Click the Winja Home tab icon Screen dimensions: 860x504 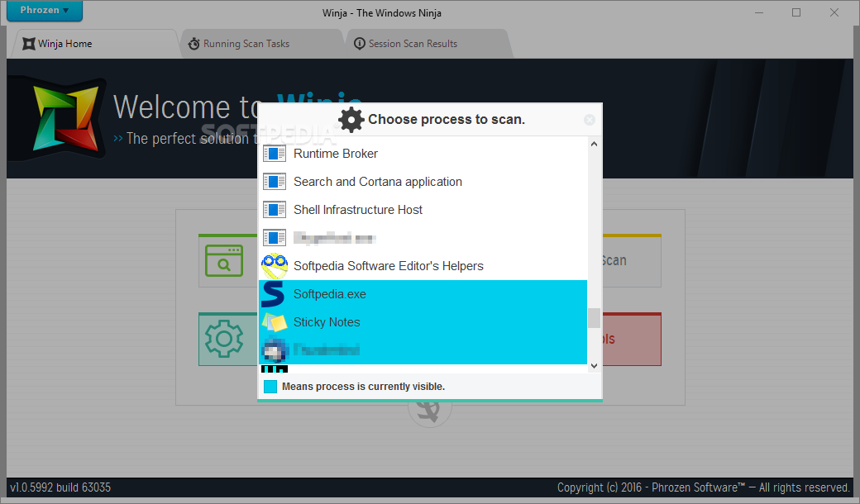[28, 44]
